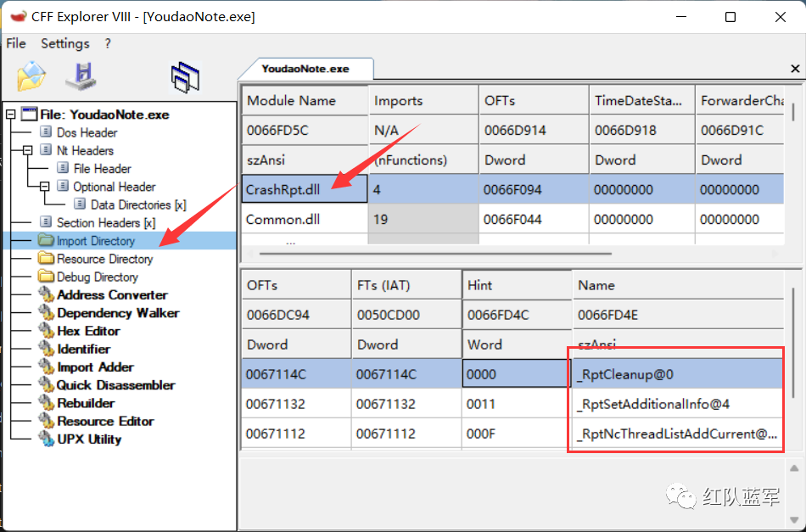Click the Identifier tool icon
The height and width of the screenshot is (532, 806).
(47, 349)
